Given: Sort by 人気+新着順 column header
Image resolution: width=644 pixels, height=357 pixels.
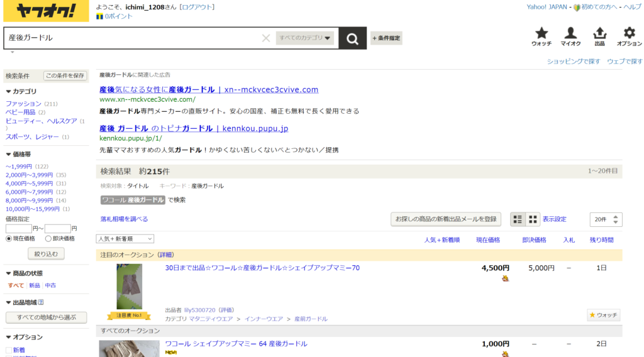Looking at the screenshot, I should click(x=442, y=240).
